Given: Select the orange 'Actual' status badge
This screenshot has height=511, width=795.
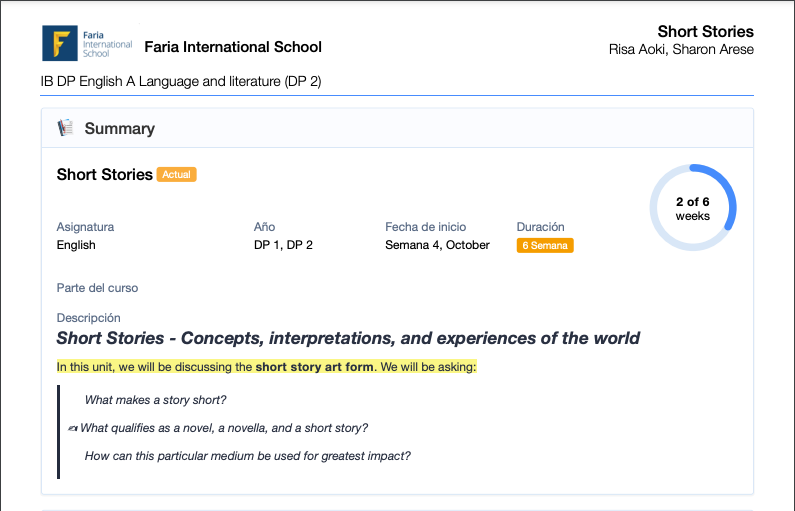Looking at the screenshot, I should (x=176, y=175).
